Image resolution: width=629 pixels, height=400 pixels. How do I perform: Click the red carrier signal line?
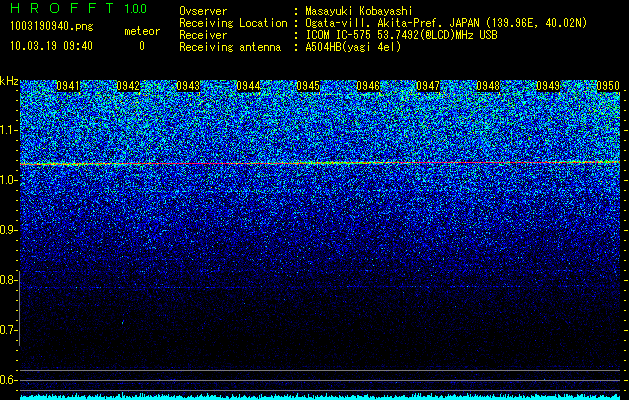(x=320, y=163)
